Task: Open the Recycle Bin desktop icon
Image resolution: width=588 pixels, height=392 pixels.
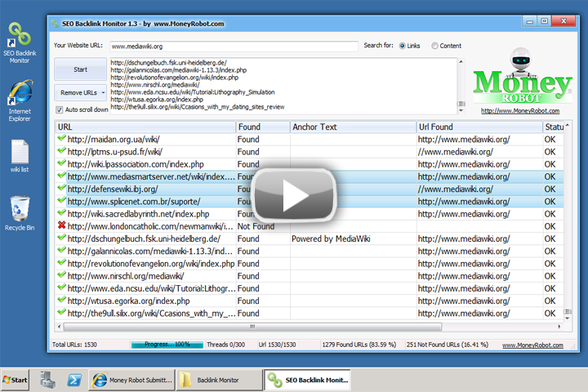Action: 20,213
